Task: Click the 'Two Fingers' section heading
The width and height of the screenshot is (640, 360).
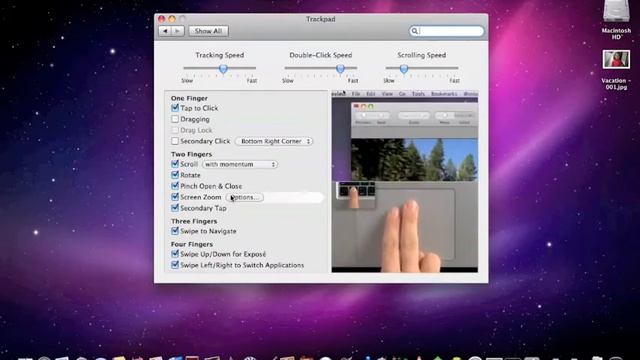Action: (x=191, y=154)
